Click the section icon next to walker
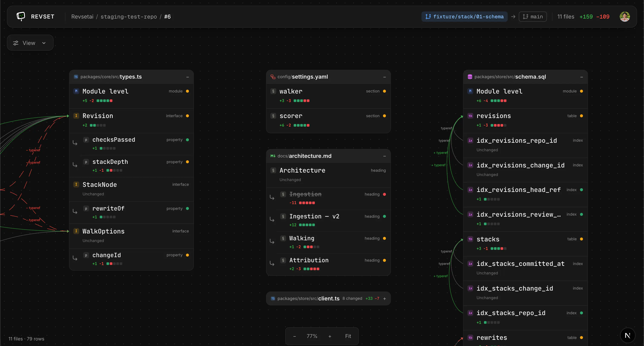 pyautogui.click(x=273, y=91)
